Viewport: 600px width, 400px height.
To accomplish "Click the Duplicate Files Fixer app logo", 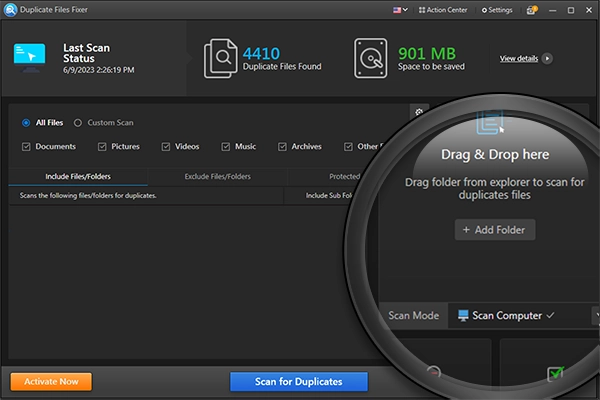I will tap(10, 10).
